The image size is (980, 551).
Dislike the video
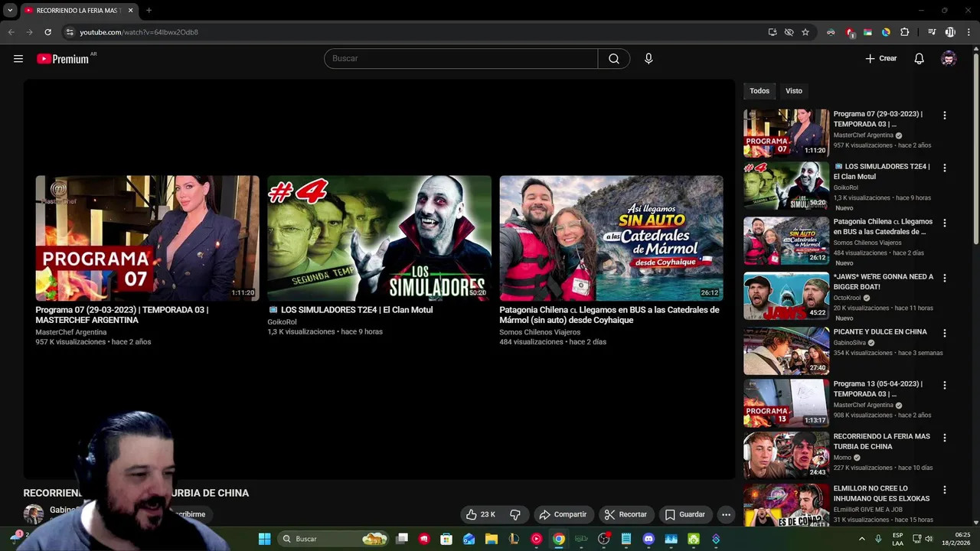(x=515, y=514)
